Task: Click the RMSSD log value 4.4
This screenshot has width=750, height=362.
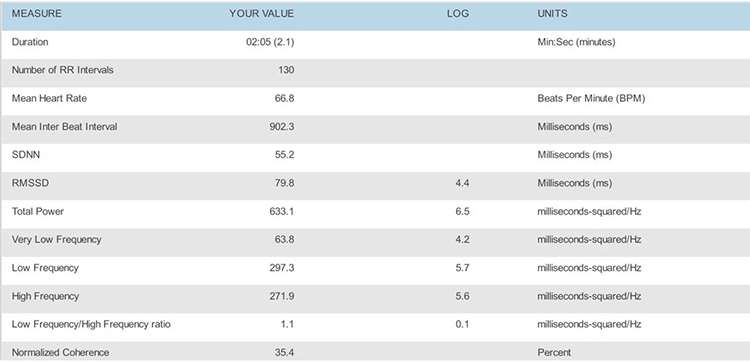Action: point(463,183)
